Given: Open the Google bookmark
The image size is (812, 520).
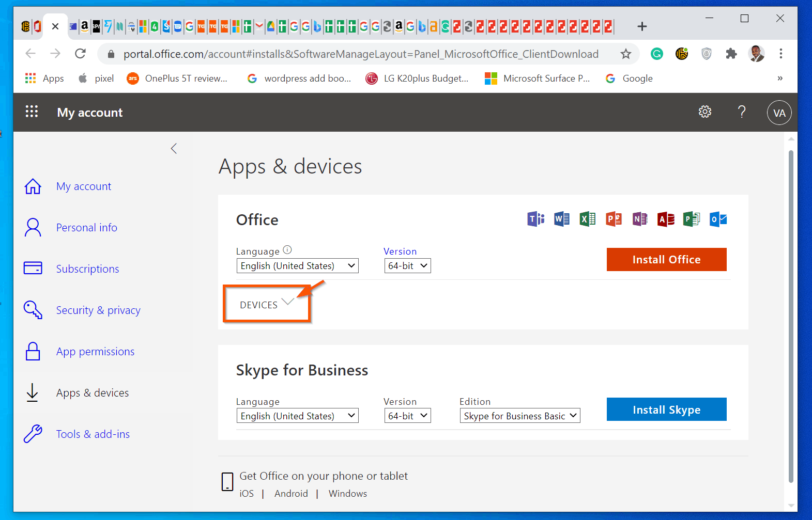Looking at the screenshot, I should (629, 78).
